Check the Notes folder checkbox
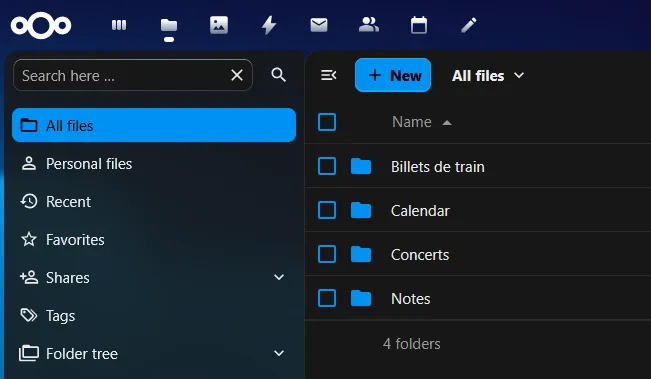This screenshot has width=651, height=379. click(327, 298)
